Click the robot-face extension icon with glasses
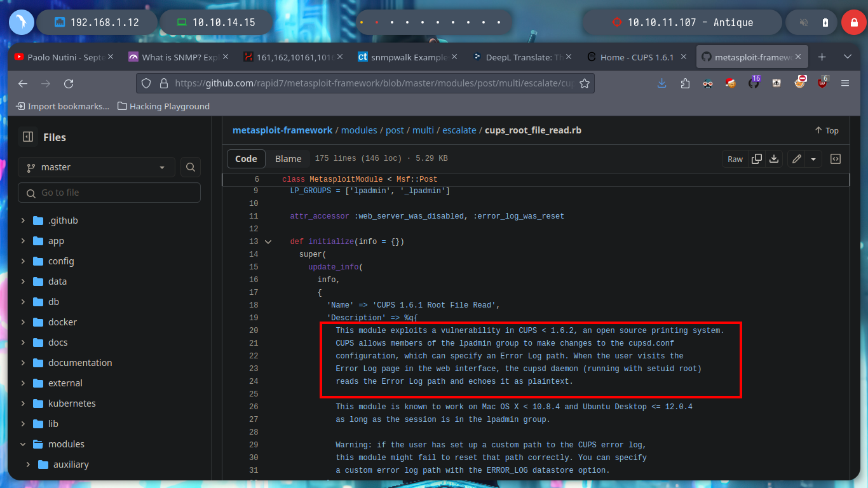This screenshot has height=488, width=868. [708, 83]
